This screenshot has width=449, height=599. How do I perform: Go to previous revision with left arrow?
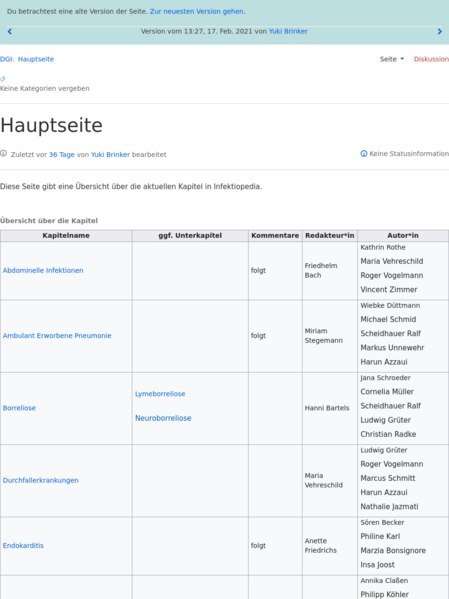point(10,31)
